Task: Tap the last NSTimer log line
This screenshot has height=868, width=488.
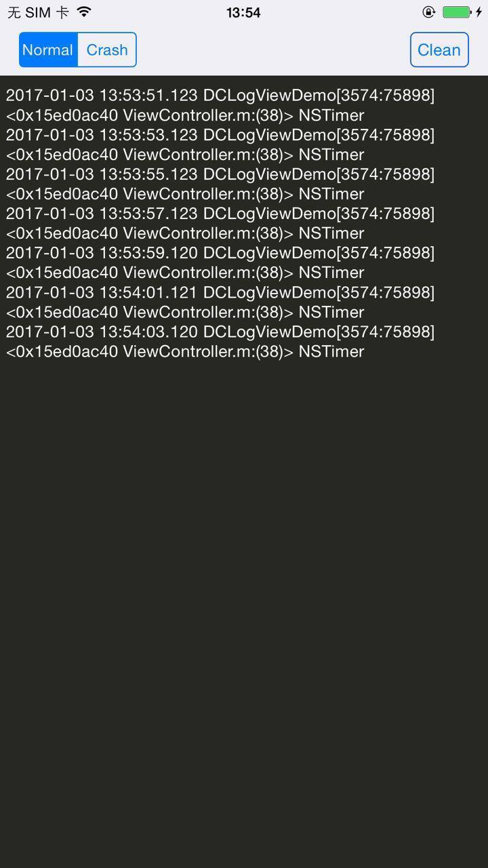Action: point(185,351)
